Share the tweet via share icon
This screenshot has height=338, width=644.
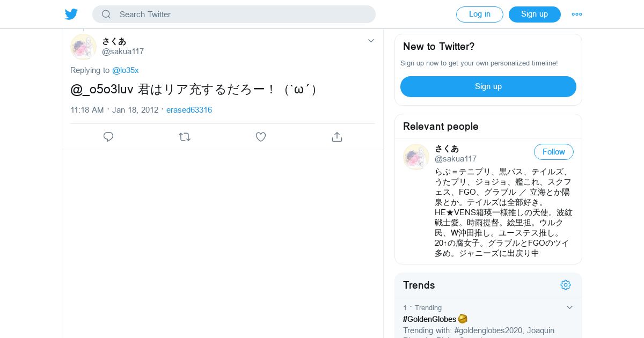tap(337, 137)
